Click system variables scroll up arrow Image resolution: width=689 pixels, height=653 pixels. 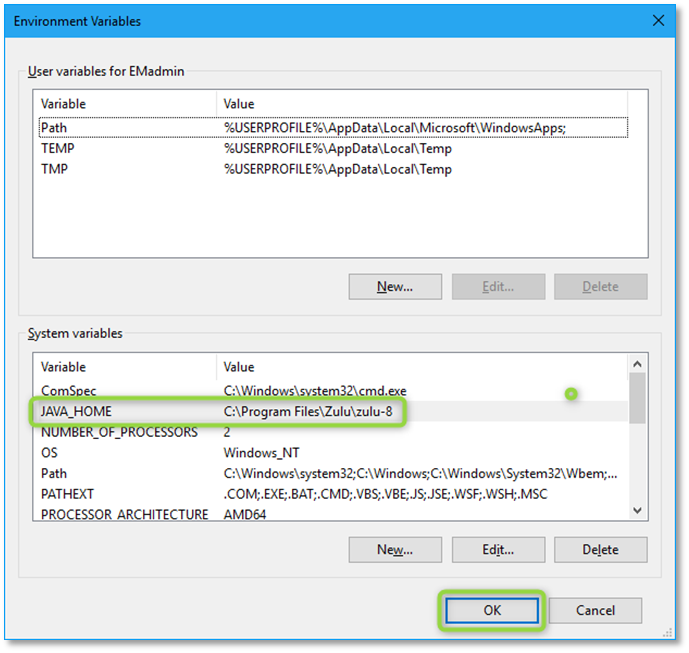coord(638,364)
